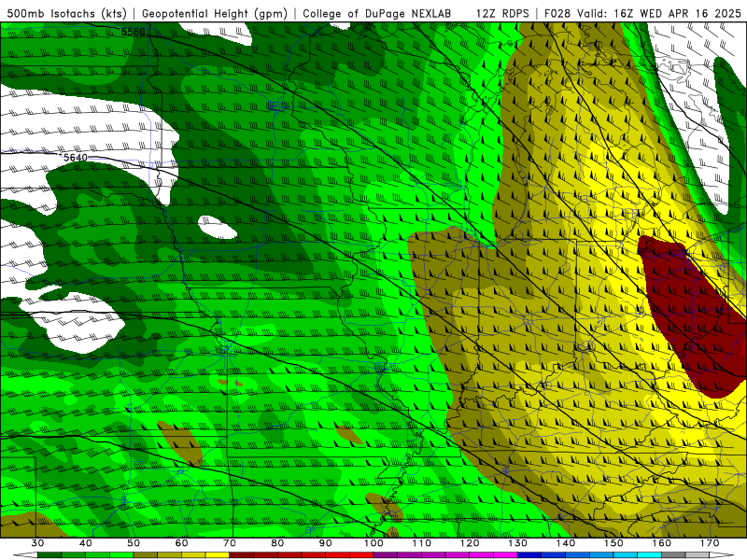Click the "16Z WED APR 16 2025" valid time

click(678, 14)
